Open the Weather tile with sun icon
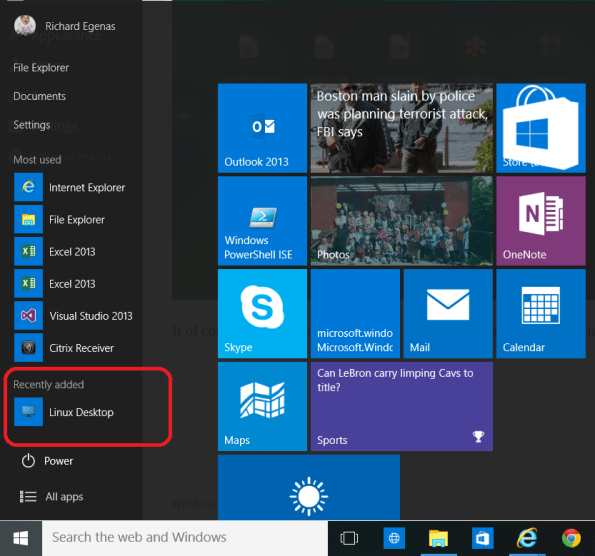This screenshot has width=595, height=556. [x=309, y=487]
